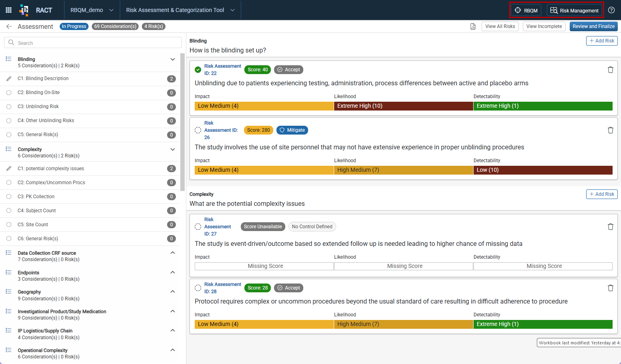Delete risk ID 22 using trash icon
Image resolution: width=621 pixels, height=364 pixels.
(611, 70)
